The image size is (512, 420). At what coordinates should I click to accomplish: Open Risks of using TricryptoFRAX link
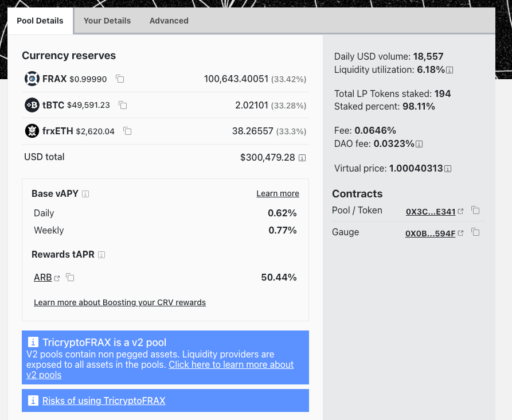[x=104, y=400]
